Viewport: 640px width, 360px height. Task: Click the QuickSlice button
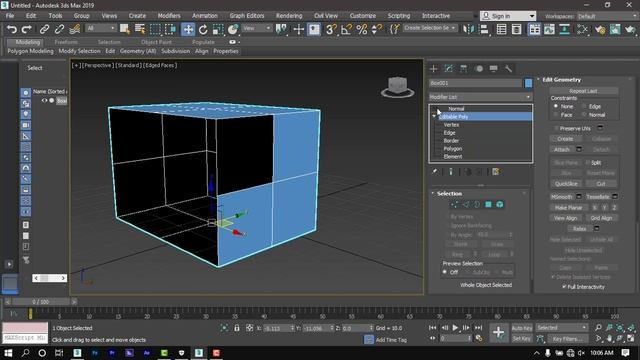click(566, 184)
